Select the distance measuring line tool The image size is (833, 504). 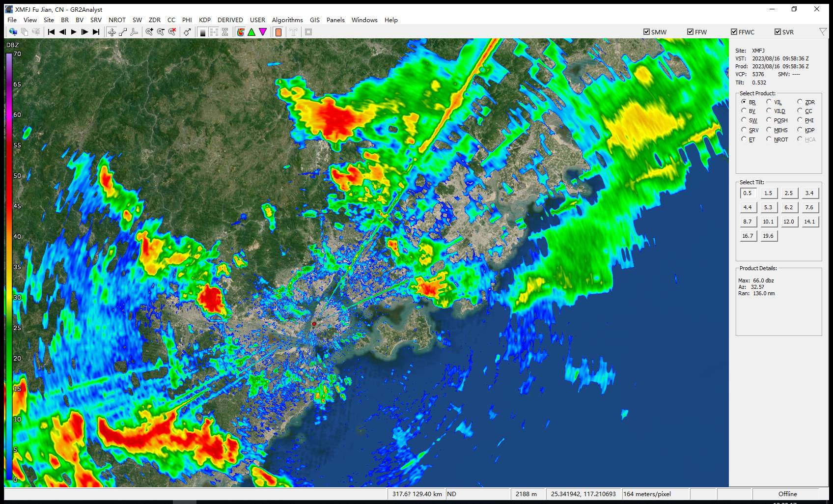pos(123,32)
